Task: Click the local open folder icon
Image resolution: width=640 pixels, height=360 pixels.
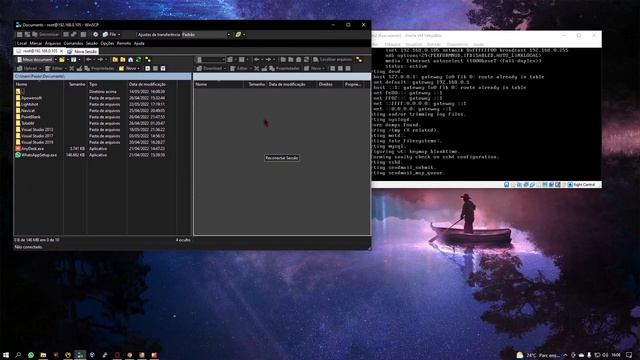Action: pyautogui.click(x=62, y=60)
